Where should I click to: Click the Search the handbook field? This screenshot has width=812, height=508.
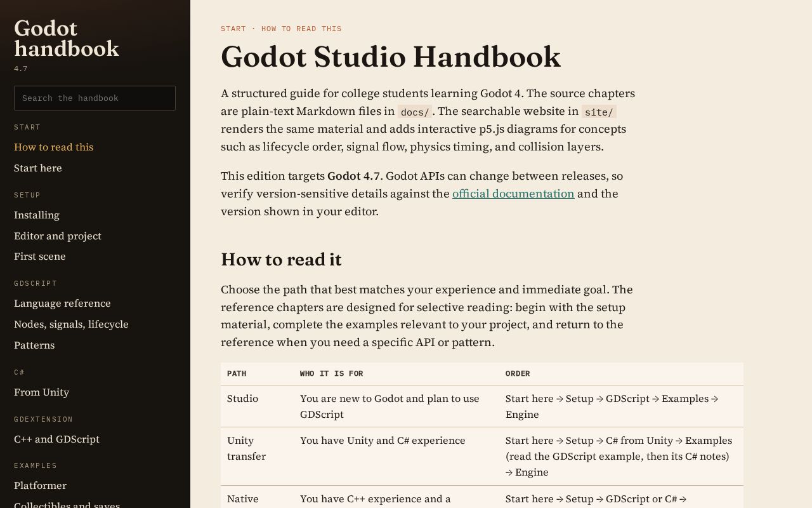point(95,98)
